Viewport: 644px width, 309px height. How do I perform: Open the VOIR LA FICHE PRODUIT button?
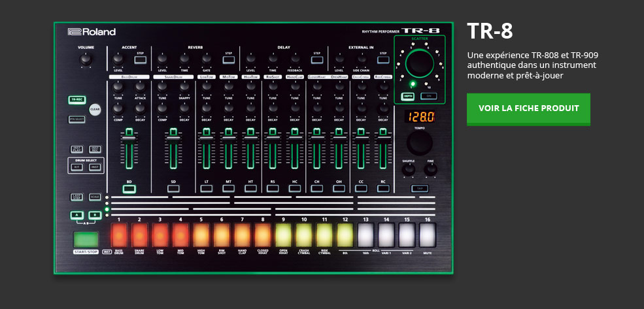click(528, 108)
